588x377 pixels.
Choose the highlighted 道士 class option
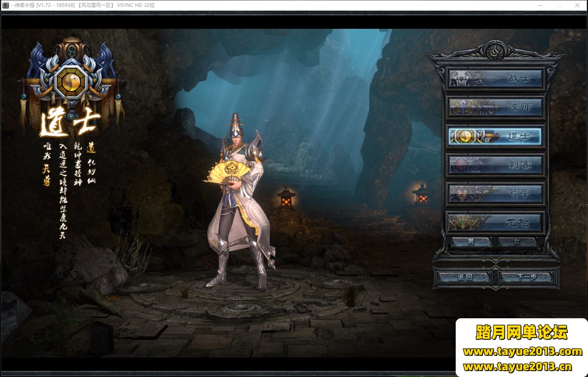pyautogui.click(x=495, y=136)
